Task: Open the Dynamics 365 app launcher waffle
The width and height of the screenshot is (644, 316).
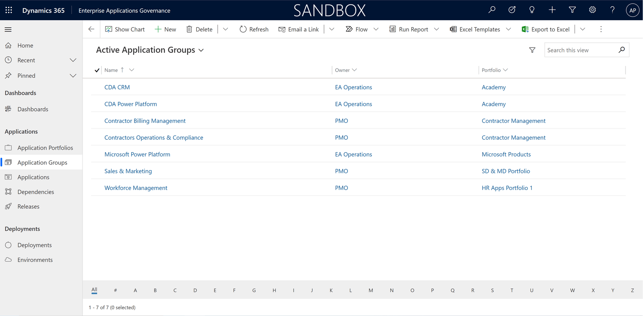Action: click(x=8, y=10)
